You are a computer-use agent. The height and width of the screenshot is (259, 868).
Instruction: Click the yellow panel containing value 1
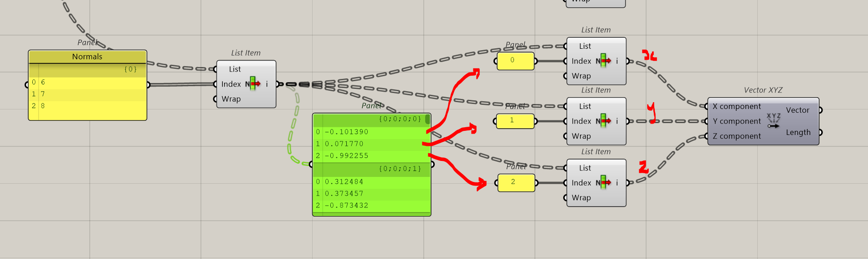tap(515, 121)
